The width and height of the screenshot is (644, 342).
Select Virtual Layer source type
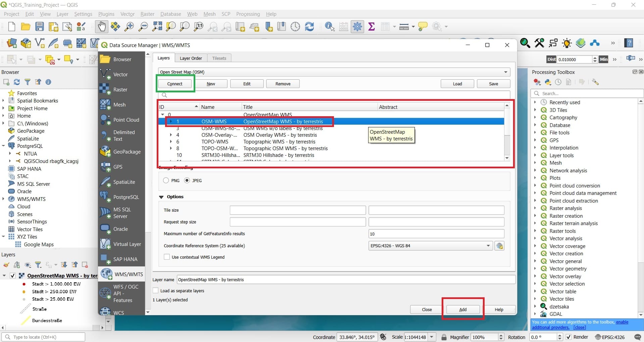pyautogui.click(x=122, y=244)
